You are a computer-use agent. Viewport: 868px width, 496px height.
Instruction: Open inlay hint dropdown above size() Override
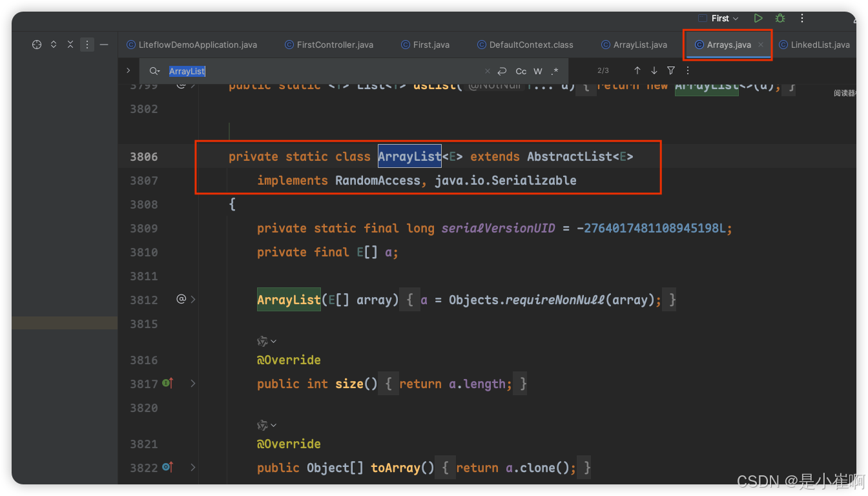click(x=267, y=341)
